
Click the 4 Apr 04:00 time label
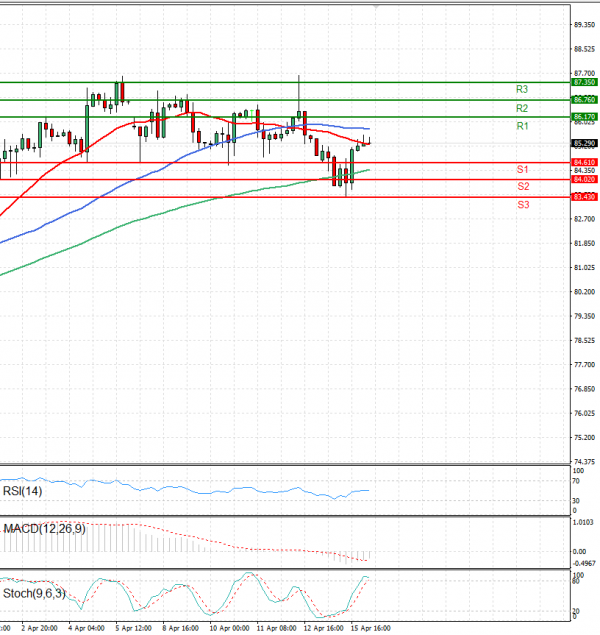pos(86,628)
